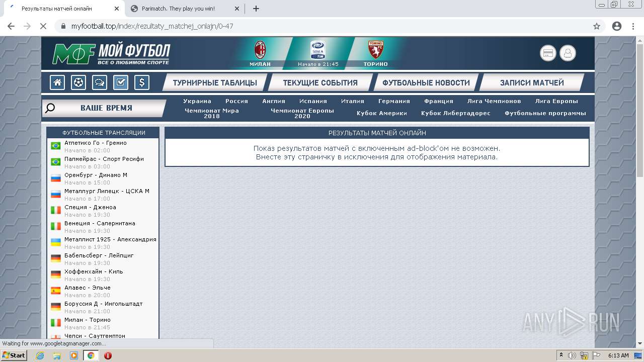
Task: Click the red Opera-style taskbar icon
Action: coord(108,355)
